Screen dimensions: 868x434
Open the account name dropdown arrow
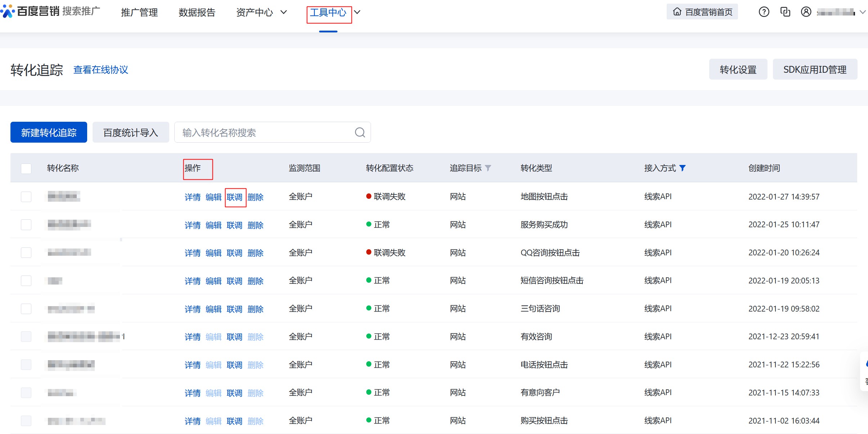862,12
